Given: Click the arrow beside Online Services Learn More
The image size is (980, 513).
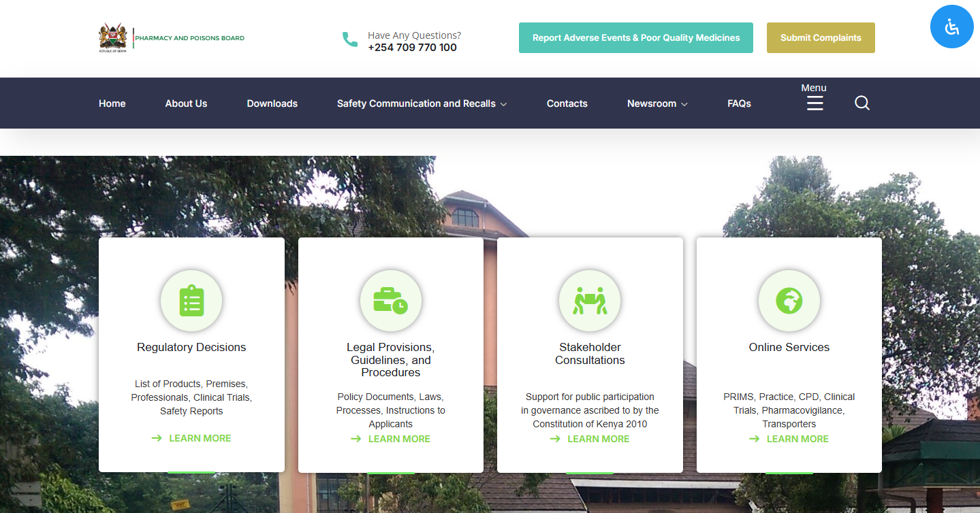Looking at the screenshot, I should pyautogui.click(x=755, y=439).
